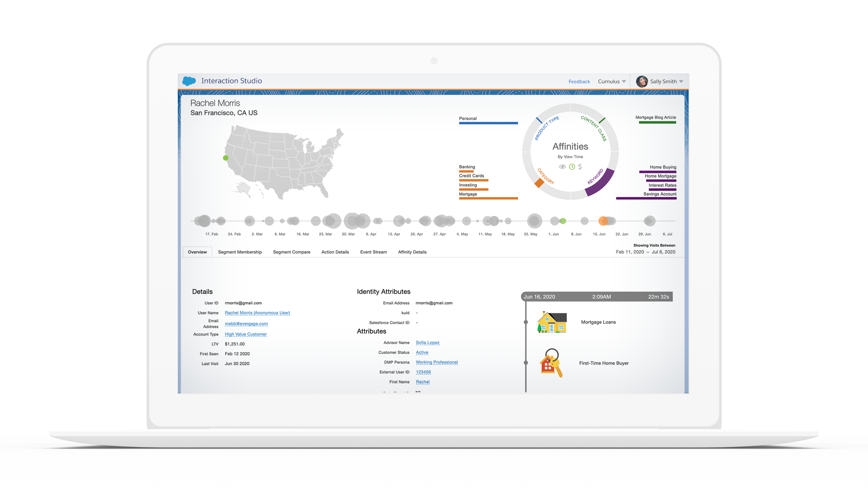Screen dimensions: 868x488
Task: Click the Mortgage Loans house icon
Action: 552,322
